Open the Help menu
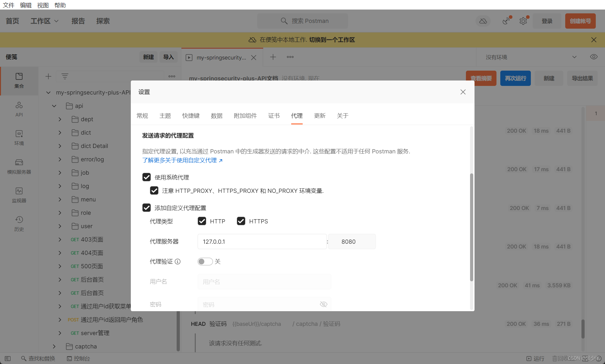Viewport: 605px width, 364px height. 60,5
